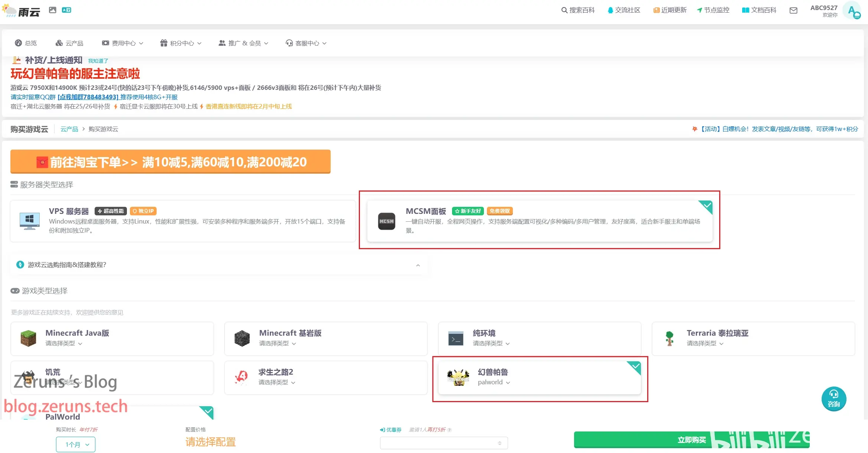The image size is (868, 453).
Task: Click the Terraria tree icon
Action: 669,338
